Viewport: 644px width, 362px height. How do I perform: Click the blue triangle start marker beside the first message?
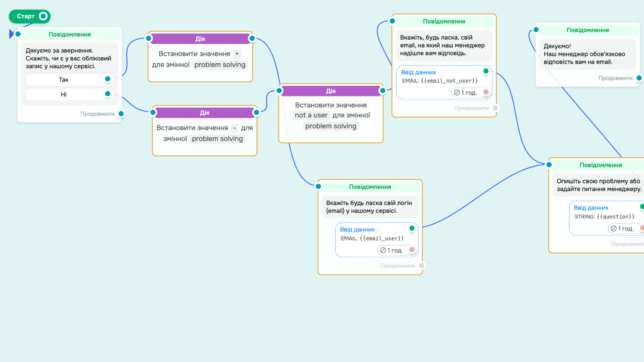click(x=12, y=34)
